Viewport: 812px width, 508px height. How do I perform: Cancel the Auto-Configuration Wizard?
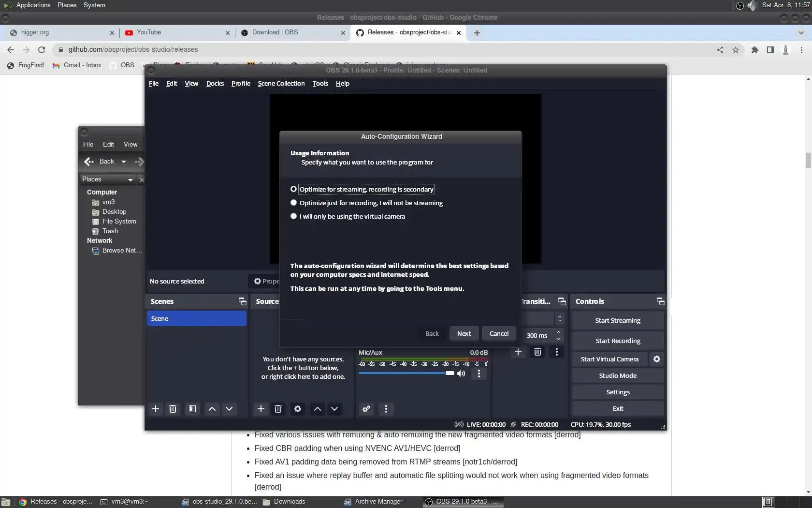coord(499,333)
